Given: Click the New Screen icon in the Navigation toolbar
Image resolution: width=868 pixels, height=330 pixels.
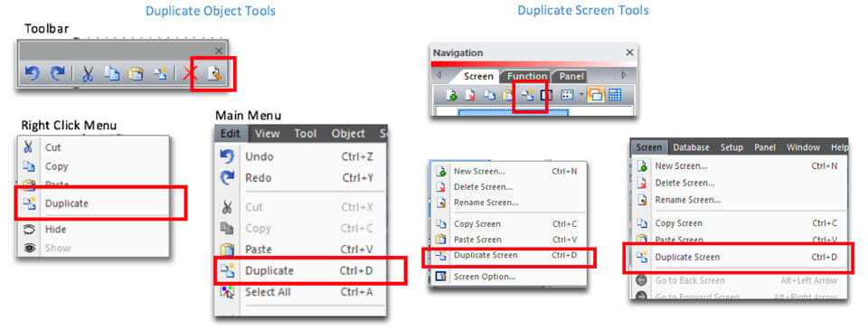Looking at the screenshot, I should [x=451, y=95].
